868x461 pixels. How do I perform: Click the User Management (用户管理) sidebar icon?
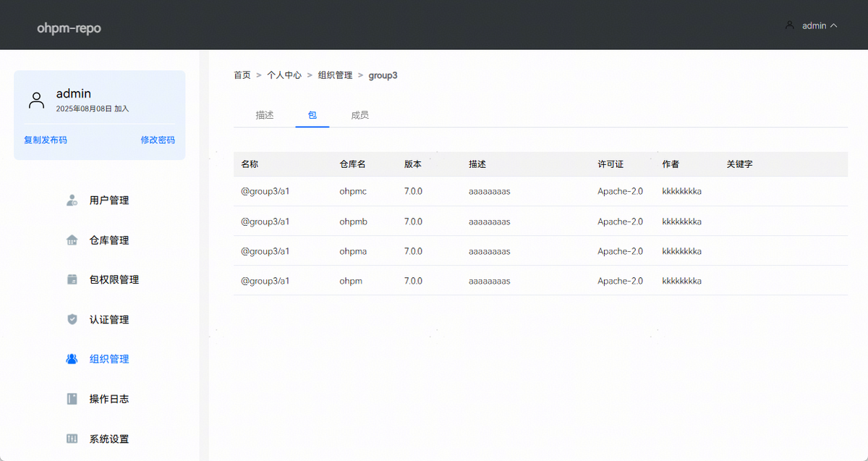tap(72, 200)
